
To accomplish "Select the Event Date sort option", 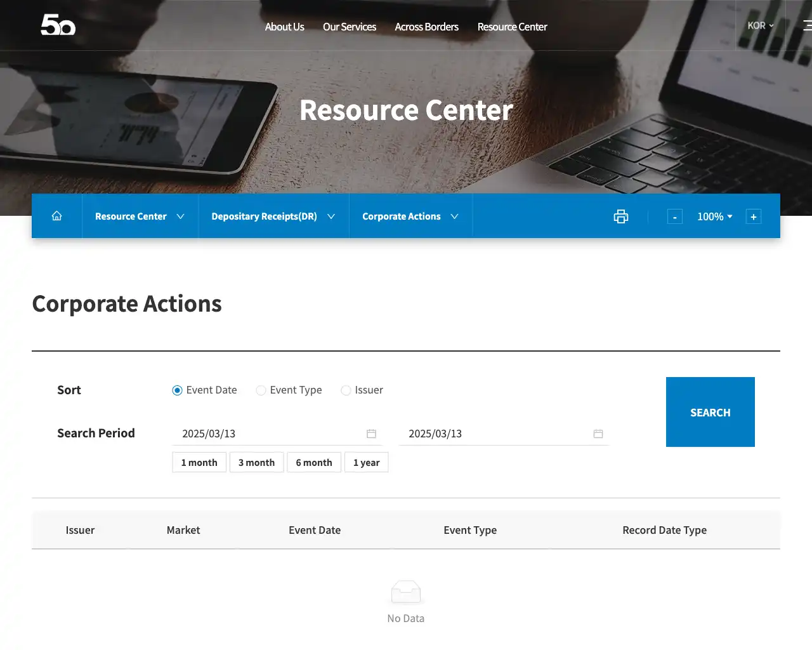I will click(177, 390).
